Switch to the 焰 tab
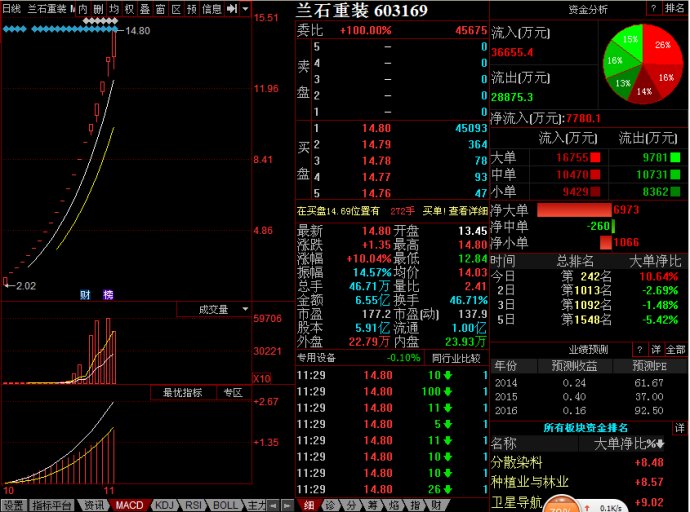The width and height of the screenshot is (690, 512). [394, 505]
